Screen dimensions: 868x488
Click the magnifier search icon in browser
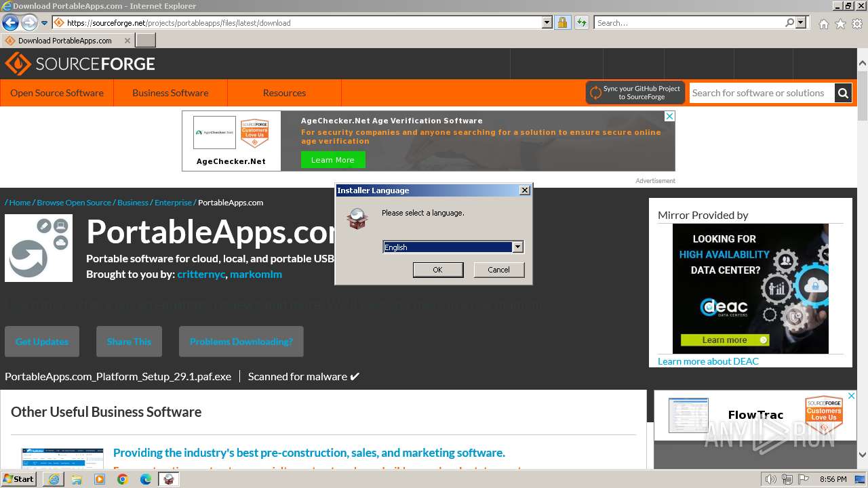click(x=789, y=22)
